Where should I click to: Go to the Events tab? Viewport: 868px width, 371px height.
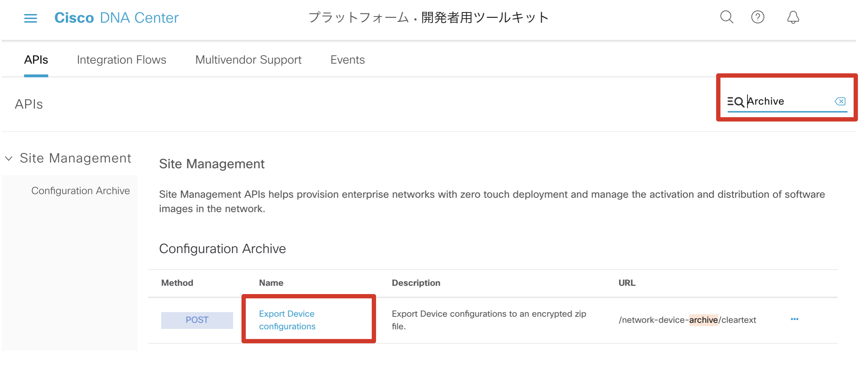click(348, 60)
